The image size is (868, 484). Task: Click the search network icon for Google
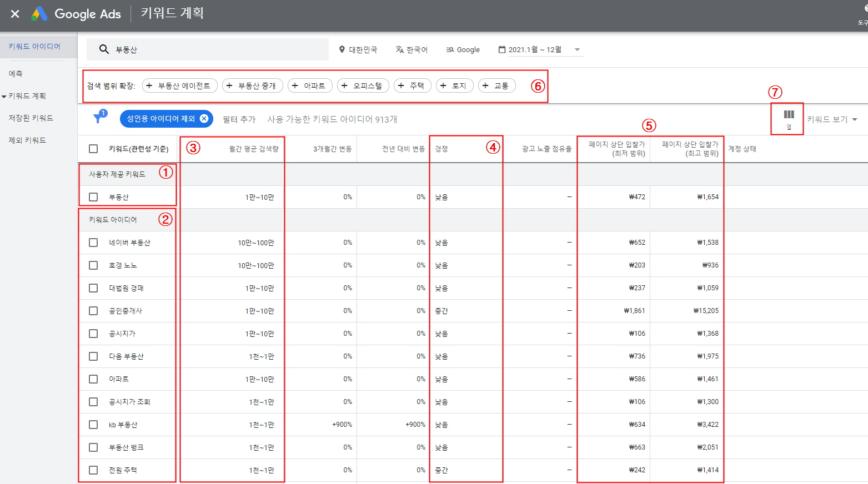[x=450, y=49]
